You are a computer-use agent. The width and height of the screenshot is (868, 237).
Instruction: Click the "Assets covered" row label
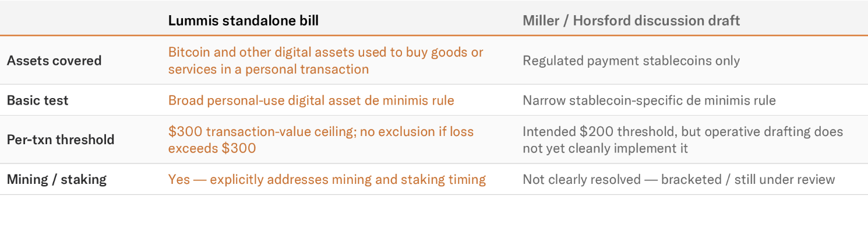54,61
